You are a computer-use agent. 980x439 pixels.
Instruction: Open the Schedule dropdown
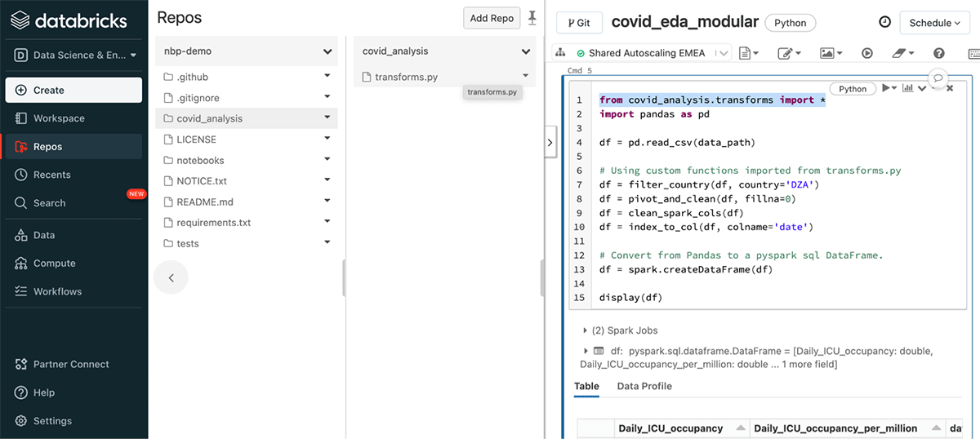tap(935, 23)
